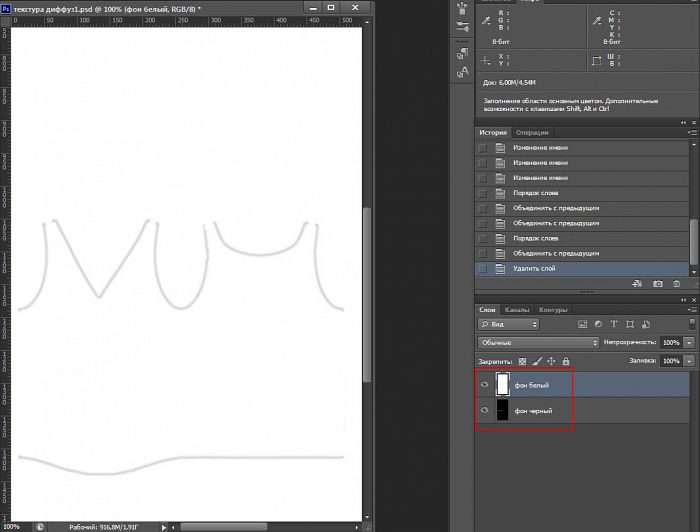Enable lock position of layer
Screen dimensions: 700x532
point(551,360)
